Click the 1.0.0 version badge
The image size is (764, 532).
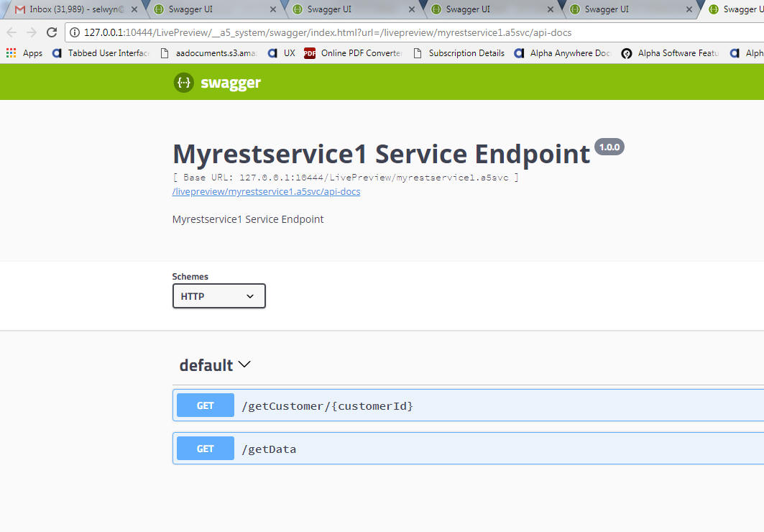(609, 147)
